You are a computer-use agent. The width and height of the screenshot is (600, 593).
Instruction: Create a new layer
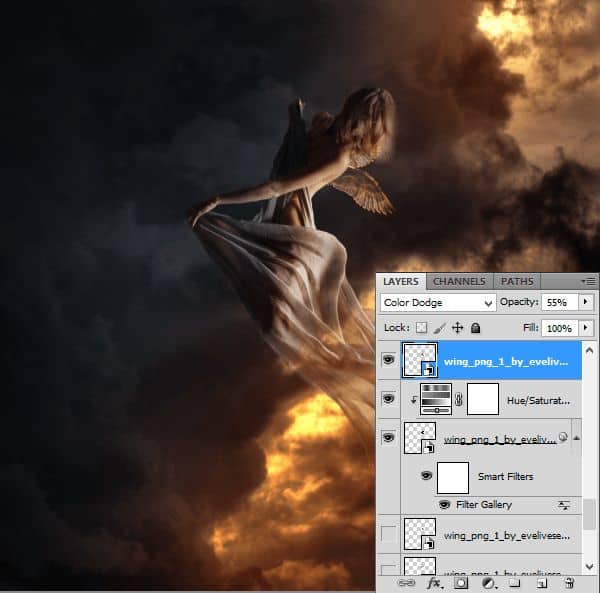(541, 582)
